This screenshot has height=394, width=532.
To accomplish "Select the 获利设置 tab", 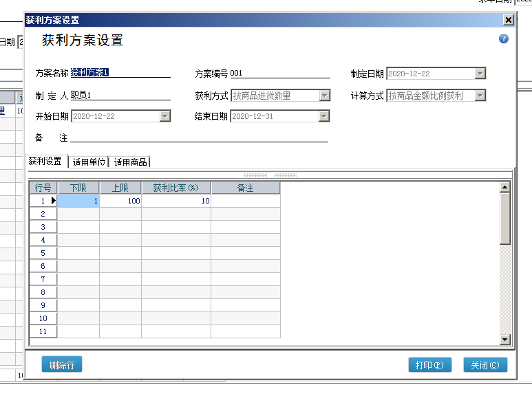I will [45, 162].
